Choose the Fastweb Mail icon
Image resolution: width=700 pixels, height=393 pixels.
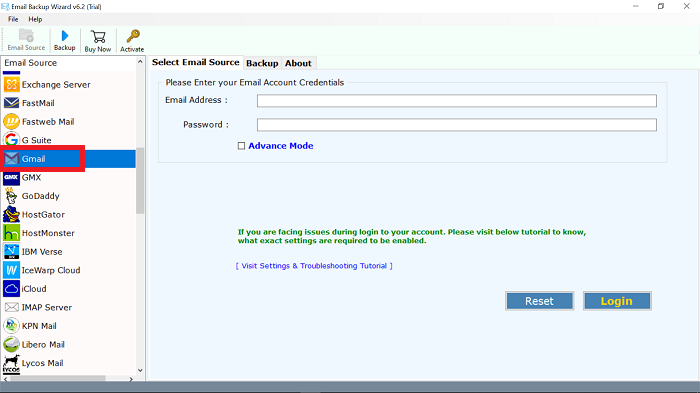[12, 121]
